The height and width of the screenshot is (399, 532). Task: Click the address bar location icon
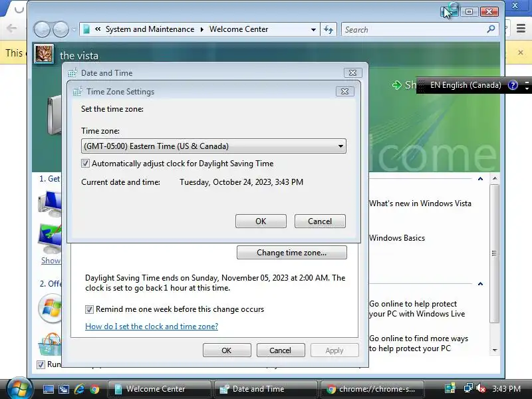(86, 29)
